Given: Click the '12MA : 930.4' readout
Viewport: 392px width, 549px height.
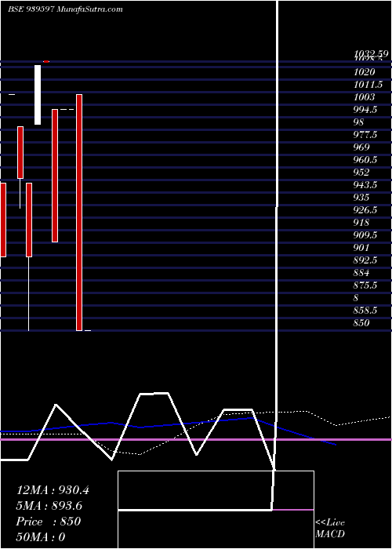Looking at the screenshot, I should [53, 490].
